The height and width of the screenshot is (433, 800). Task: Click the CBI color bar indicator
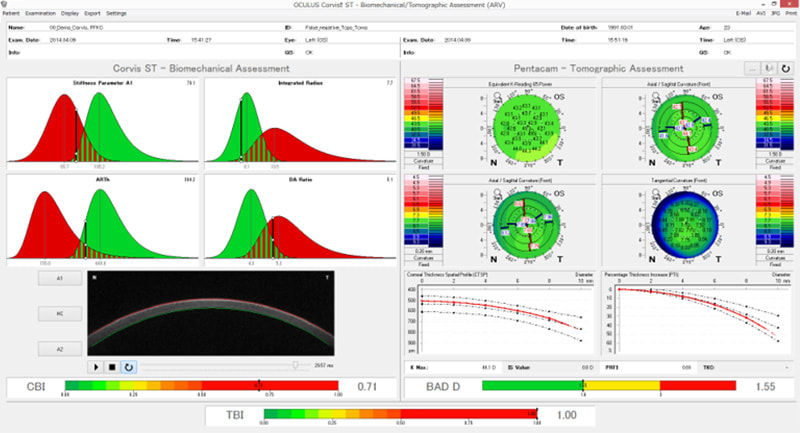click(202, 386)
